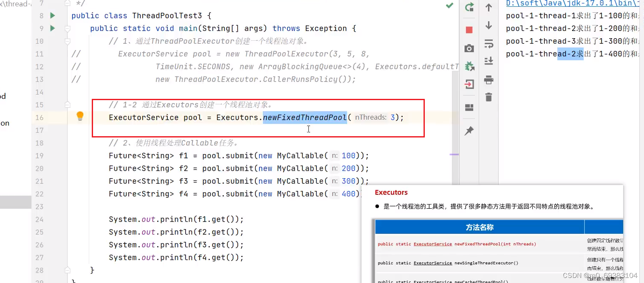
Task: Enable scroll to end in console
Action: pyautogui.click(x=488, y=60)
